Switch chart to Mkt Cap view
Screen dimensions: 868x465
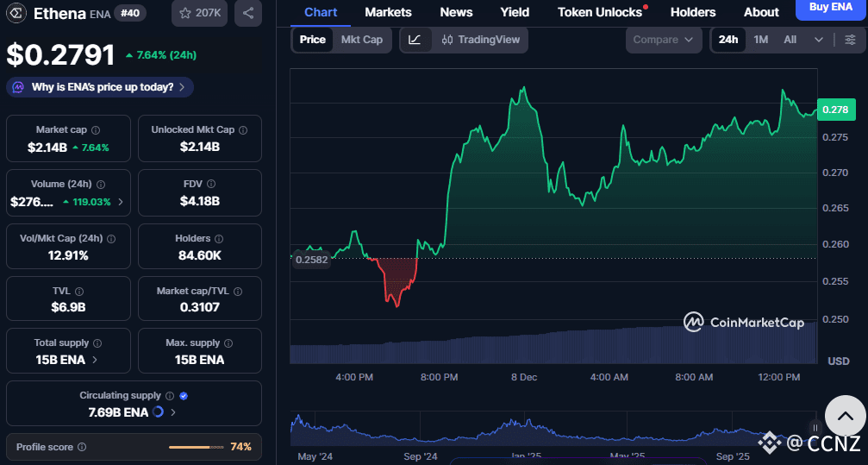pos(361,40)
